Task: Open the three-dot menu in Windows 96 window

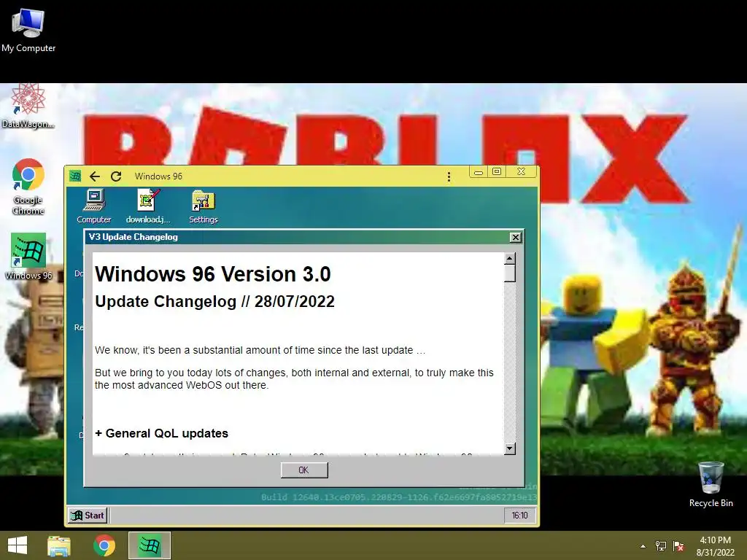Action: 449,177
